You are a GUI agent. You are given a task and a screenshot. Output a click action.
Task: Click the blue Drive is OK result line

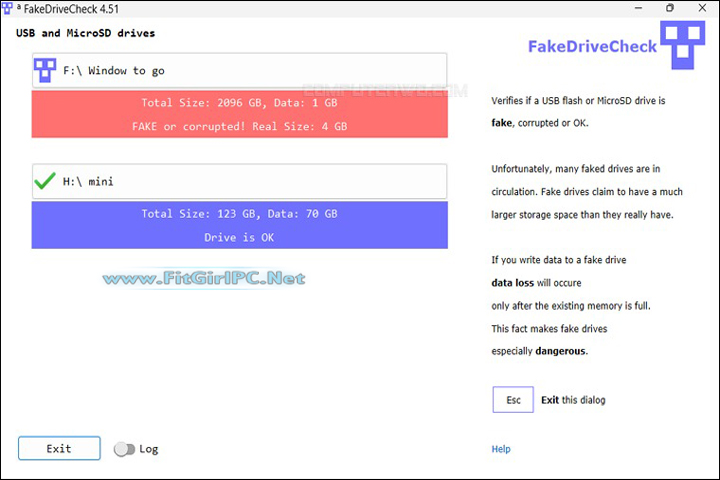pos(240,237)
